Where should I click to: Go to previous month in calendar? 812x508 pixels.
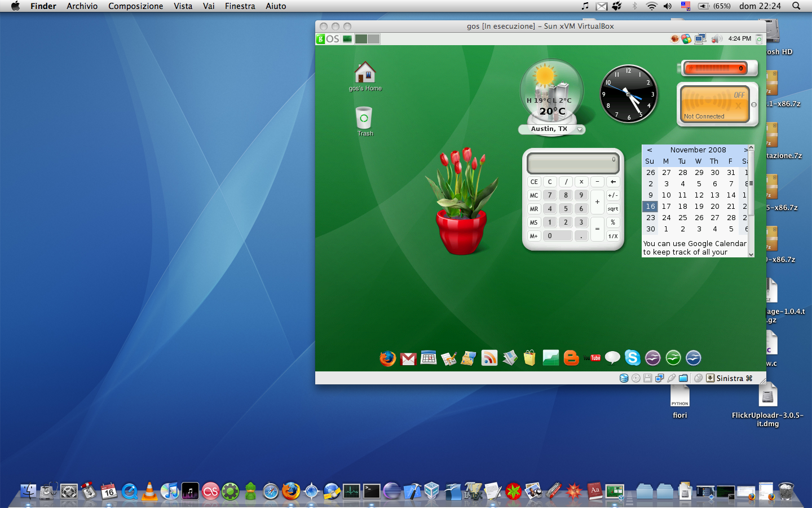click(650, 150)
